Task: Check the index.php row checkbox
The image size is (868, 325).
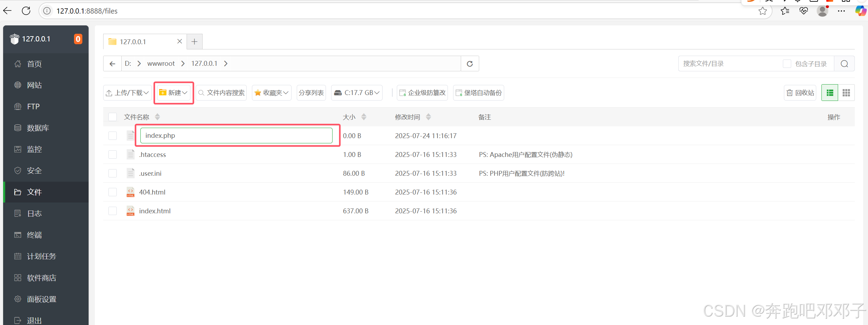Action: coord(113,136)
